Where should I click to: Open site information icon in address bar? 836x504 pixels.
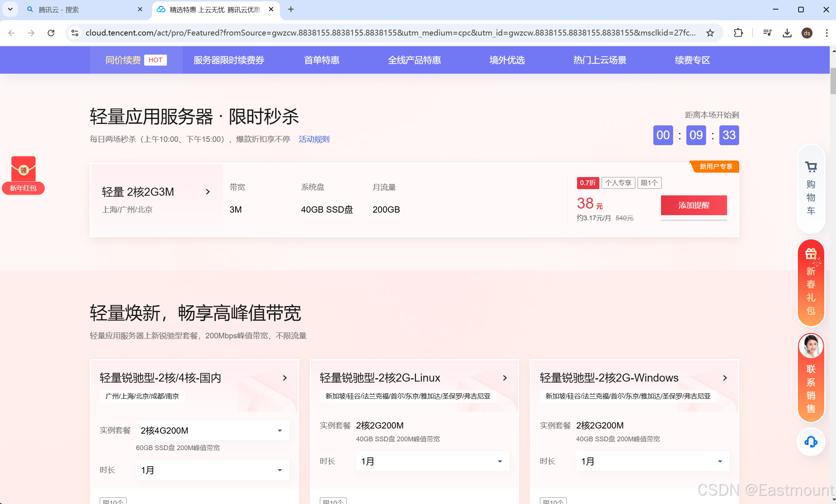coord(75,33)
